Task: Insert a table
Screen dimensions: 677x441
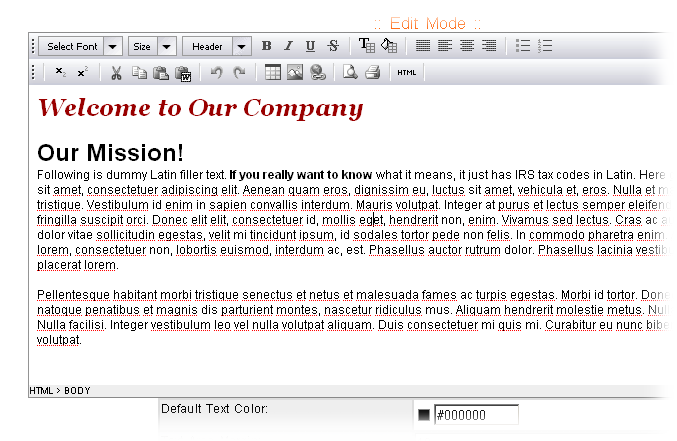Action: [x=272, y=72]
